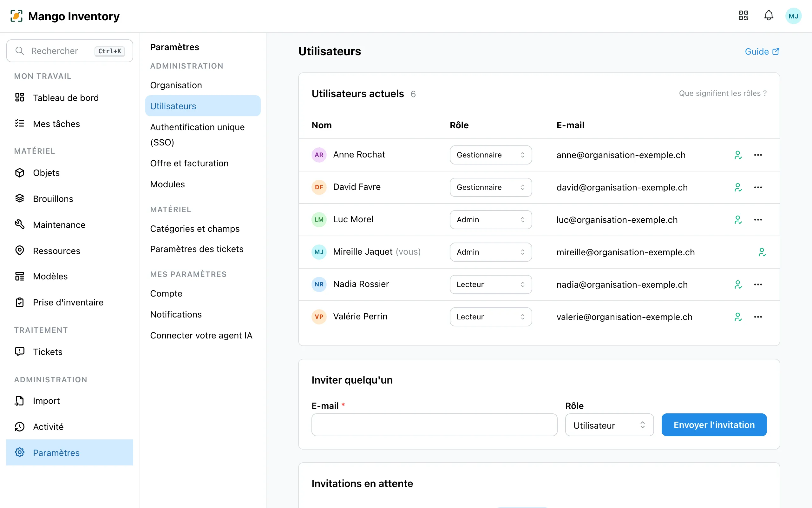This screenshot has width=812, height=508.
Task: Click Que signifient les rôles ? link
Action: pos(723,93)
